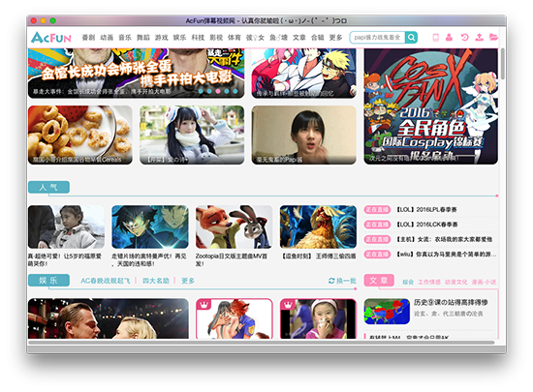Open the 舞蹈 nav item
The image size is (533, 392).
point(143,38)
